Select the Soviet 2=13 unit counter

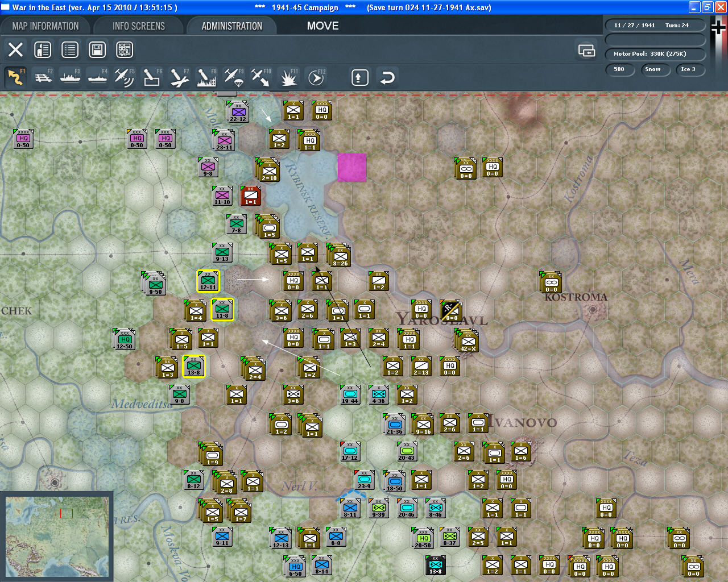[421, 366]
